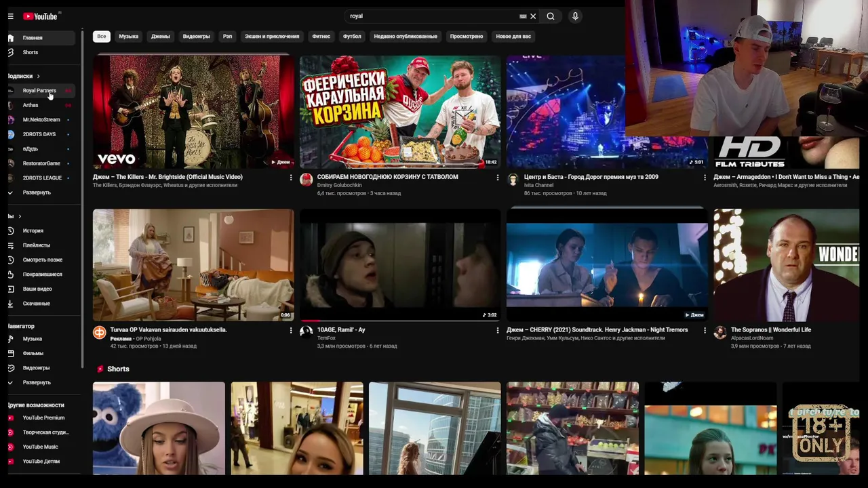Open Mr.NektoStream subscription channel
The height and width of the screenshot is (488, 868).
tap(41, 120)
